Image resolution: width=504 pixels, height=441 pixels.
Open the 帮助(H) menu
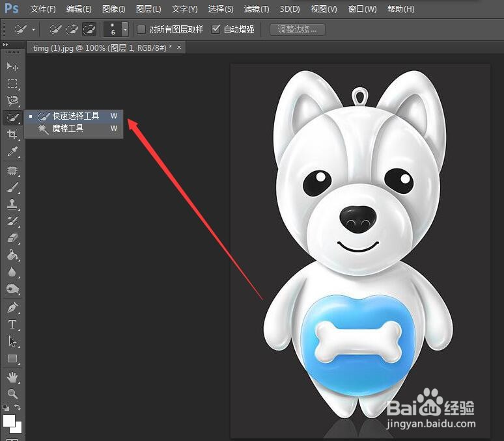coord(401,9)
